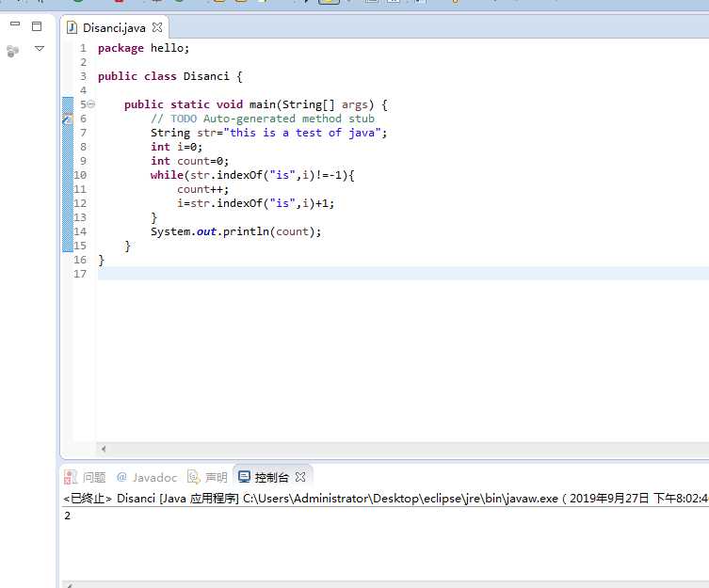Click the while(str.indexOf condition line
Screen dimensions: 709x588
(x=252, y=175)
